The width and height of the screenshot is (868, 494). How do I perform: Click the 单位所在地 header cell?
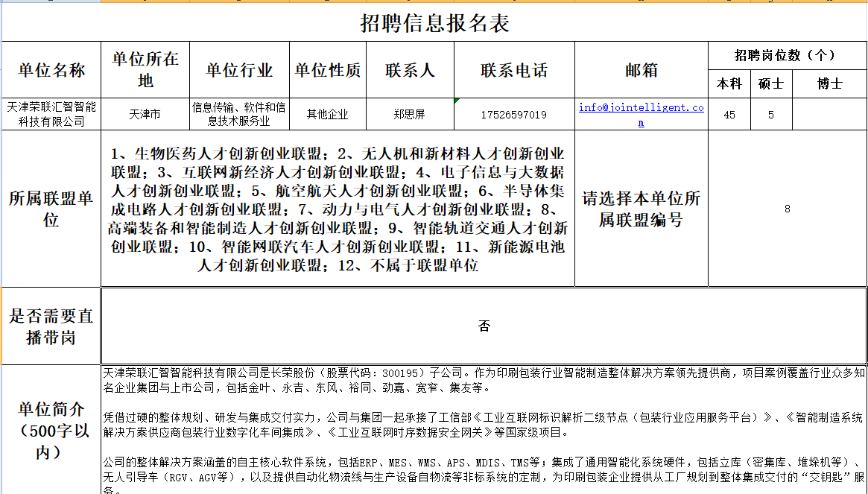coord(145,70)
